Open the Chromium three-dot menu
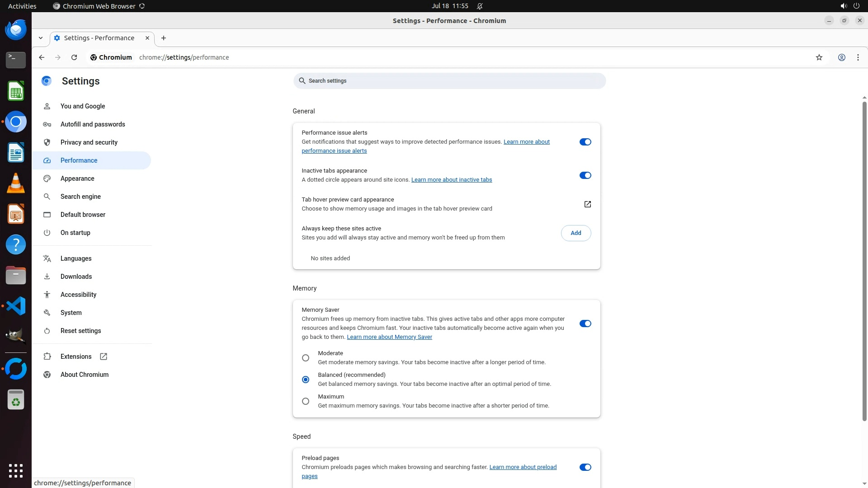Viewport: 868px width, 488px height. pos(858,57)
